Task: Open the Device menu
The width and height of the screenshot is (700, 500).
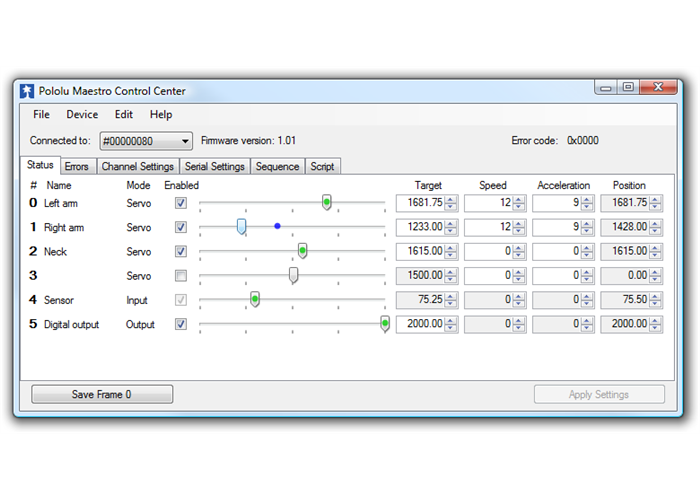Action: pyautogui.click(x=82, y=115)
